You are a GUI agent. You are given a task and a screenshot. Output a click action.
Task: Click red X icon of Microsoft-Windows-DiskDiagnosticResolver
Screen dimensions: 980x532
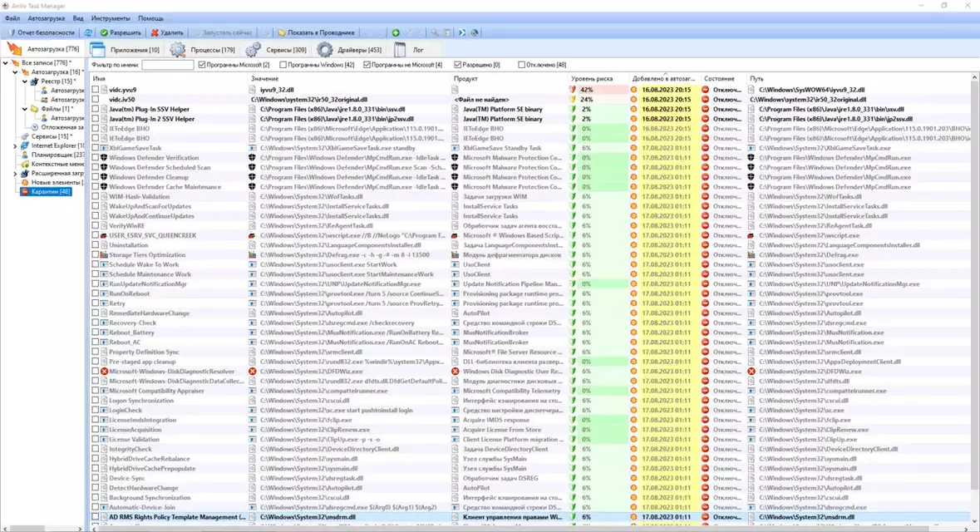(105, 372)
